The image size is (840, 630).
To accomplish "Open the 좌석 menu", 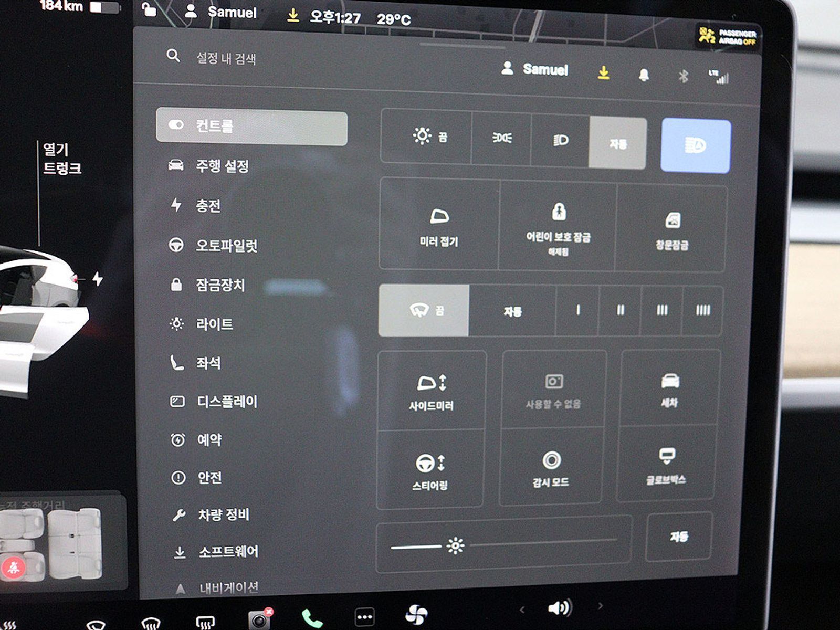I will [195, 363].
